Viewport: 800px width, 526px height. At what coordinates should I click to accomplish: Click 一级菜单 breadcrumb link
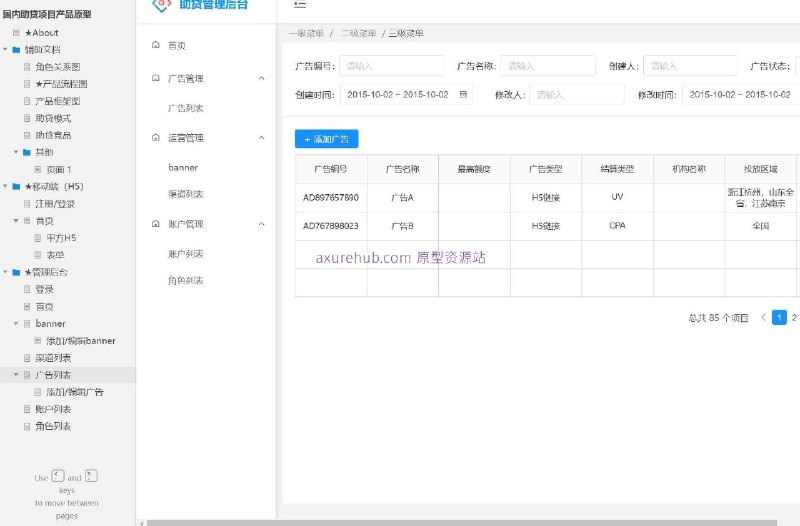306,33
